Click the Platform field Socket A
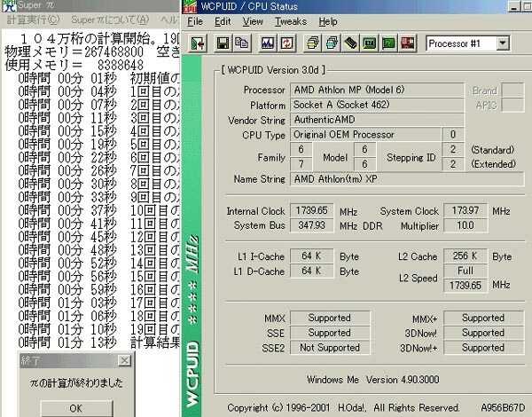 pyautogui.click(x=377, y=105)
